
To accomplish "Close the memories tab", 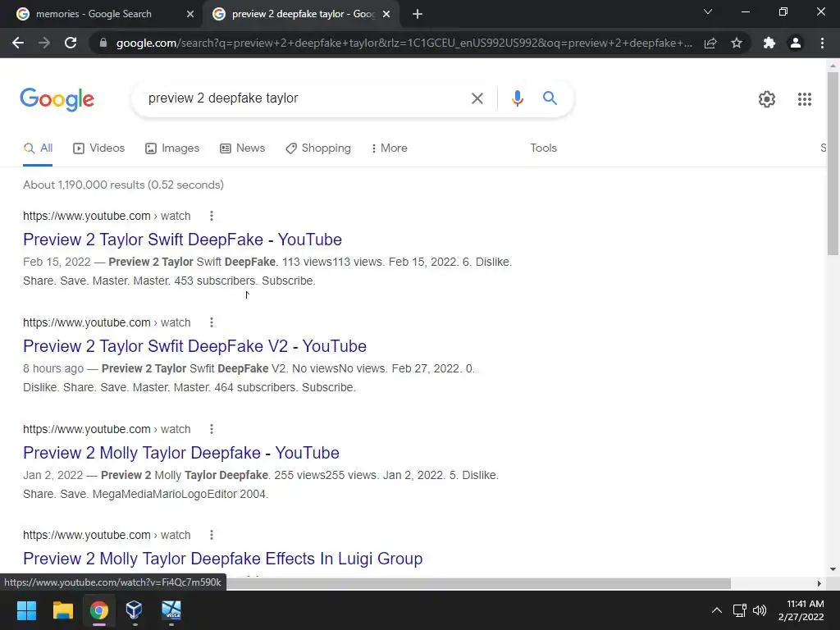I will tap(190, 15).
